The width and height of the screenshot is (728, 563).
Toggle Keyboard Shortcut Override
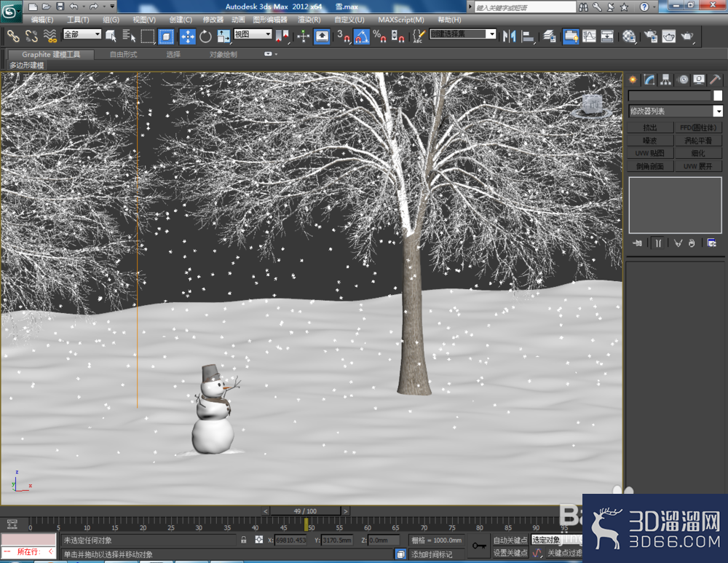[322, 36]
